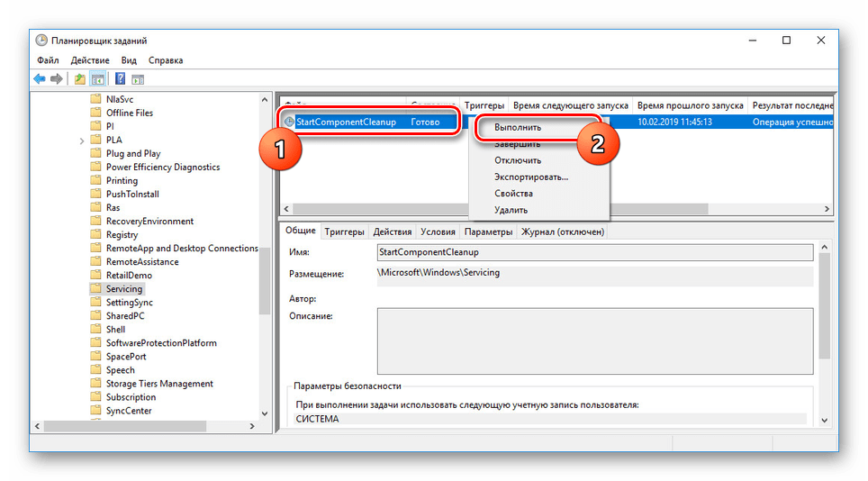Open the Вид menu

tap(129, 60)
